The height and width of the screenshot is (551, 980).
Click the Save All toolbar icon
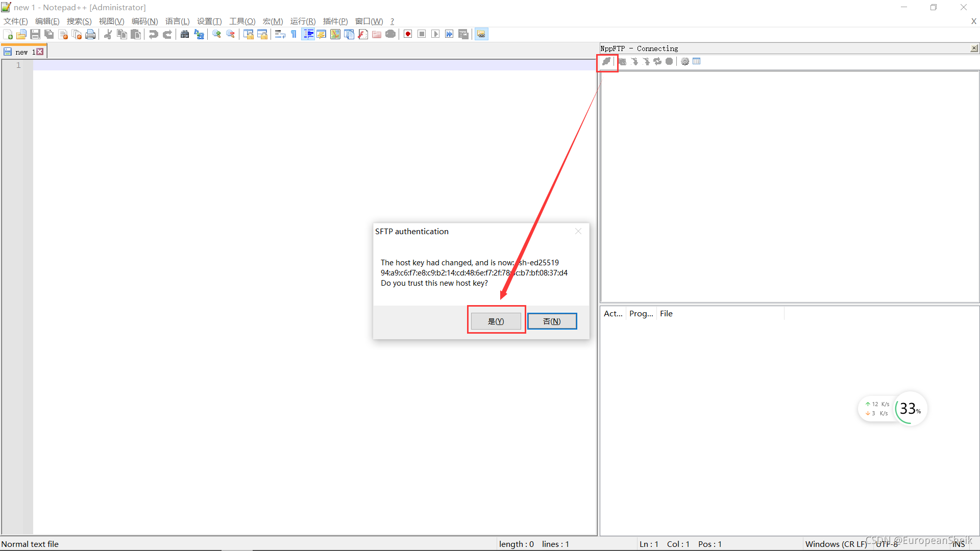(49, 34)
